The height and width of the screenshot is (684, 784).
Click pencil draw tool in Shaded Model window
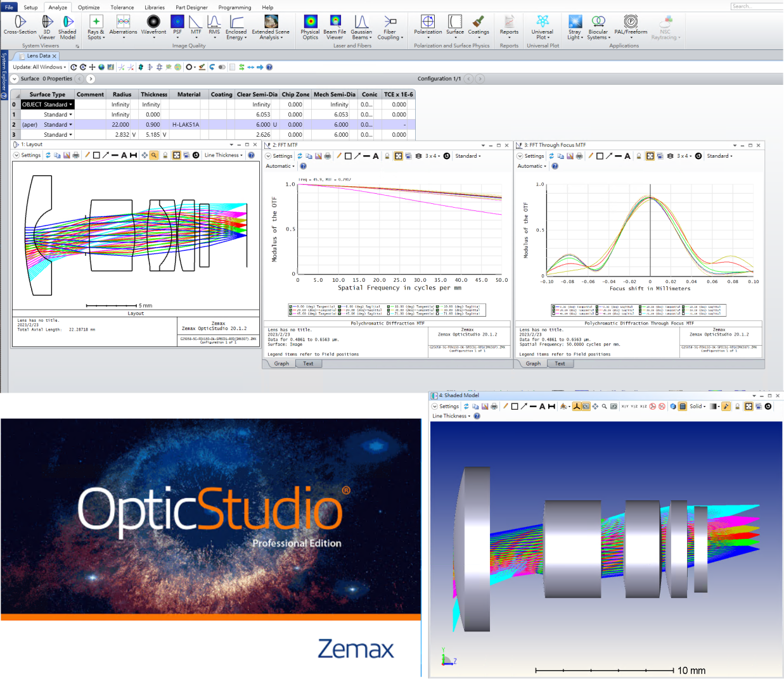[x=505, y=407]
